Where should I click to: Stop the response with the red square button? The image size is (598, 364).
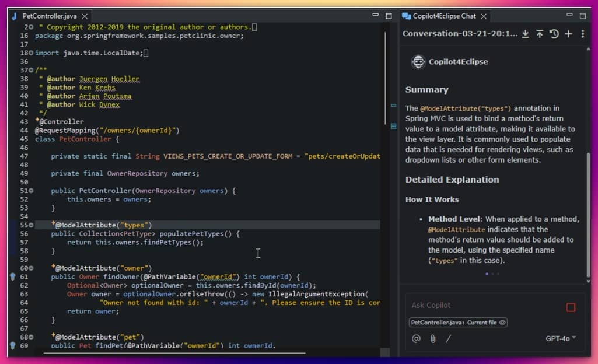click(x=571, y=307)
